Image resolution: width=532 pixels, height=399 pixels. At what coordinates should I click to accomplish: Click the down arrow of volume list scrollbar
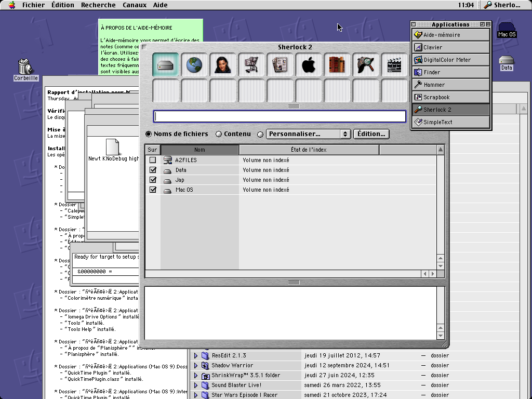coord(441,266)
